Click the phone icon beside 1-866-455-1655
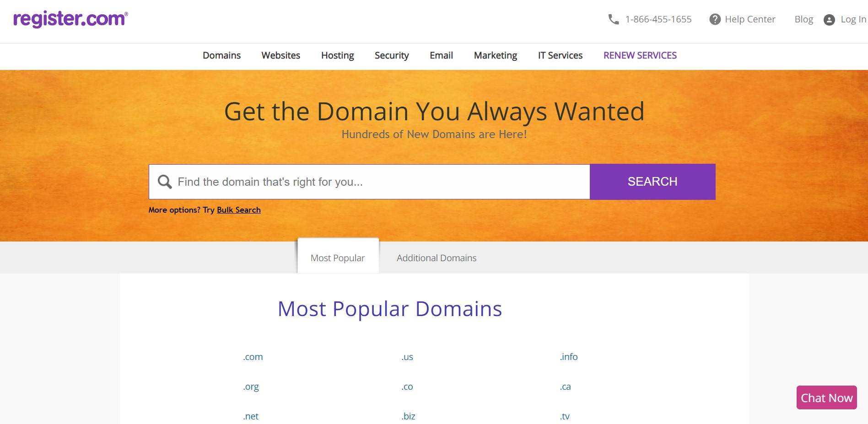 coord(613,19)
